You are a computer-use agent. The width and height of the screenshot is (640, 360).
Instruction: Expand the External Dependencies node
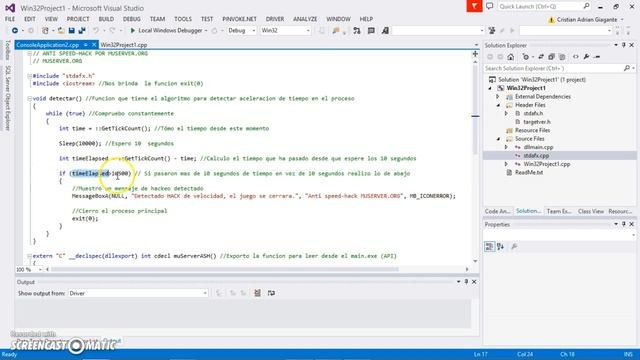[498, 97]
